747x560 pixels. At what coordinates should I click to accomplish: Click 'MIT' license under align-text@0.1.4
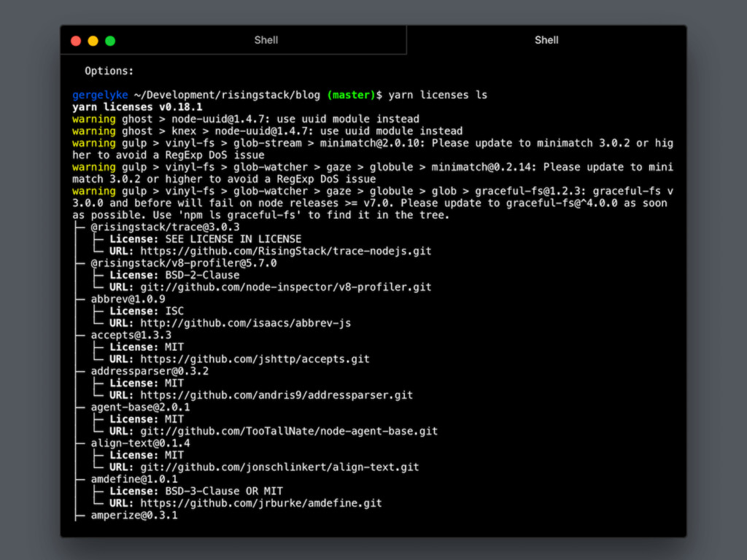(174, 455)
